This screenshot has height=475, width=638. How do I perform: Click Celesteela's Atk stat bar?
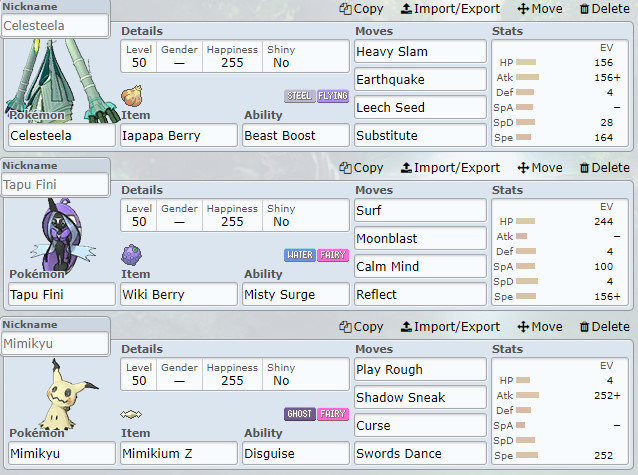point(527,77)
